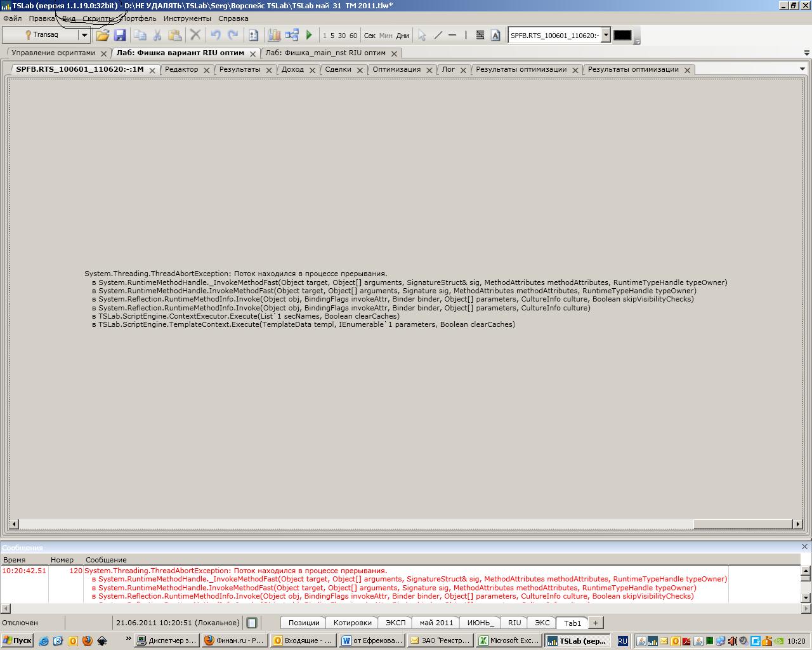Switch to the Котировки bottom tab

(x=352, y=623)
